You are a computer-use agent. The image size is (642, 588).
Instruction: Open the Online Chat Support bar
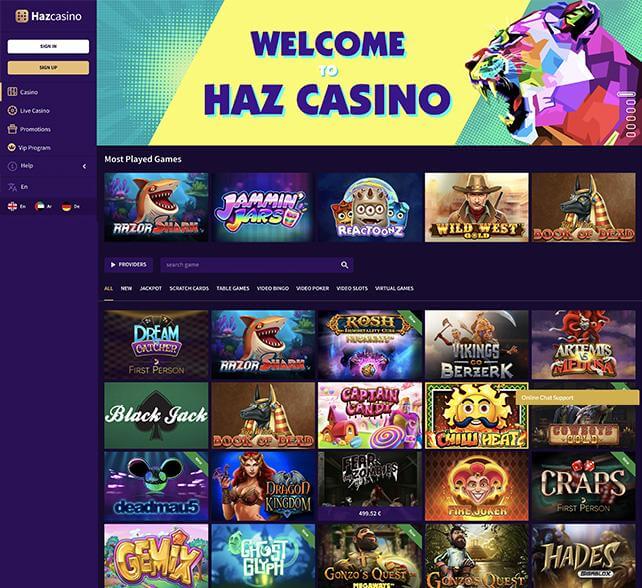(x=577, y=398)
